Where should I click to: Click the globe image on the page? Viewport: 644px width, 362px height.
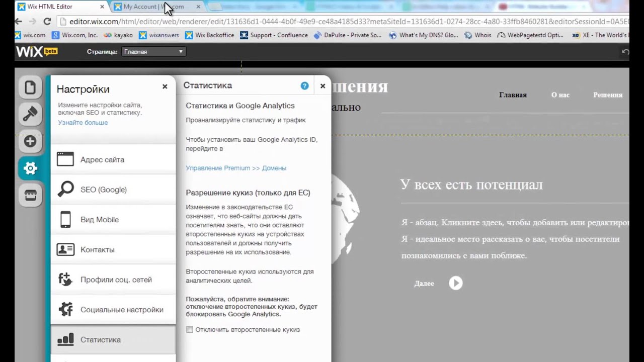click(x=346, y=218)
